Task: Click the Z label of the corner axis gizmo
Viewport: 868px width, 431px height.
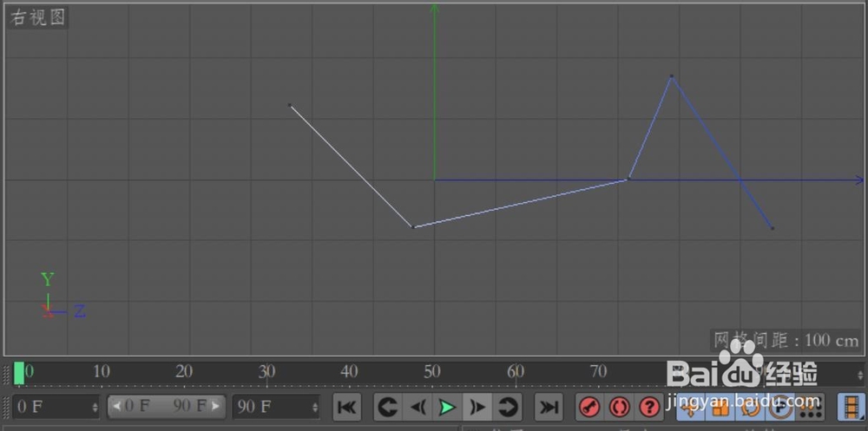Action: coord(80,311)
